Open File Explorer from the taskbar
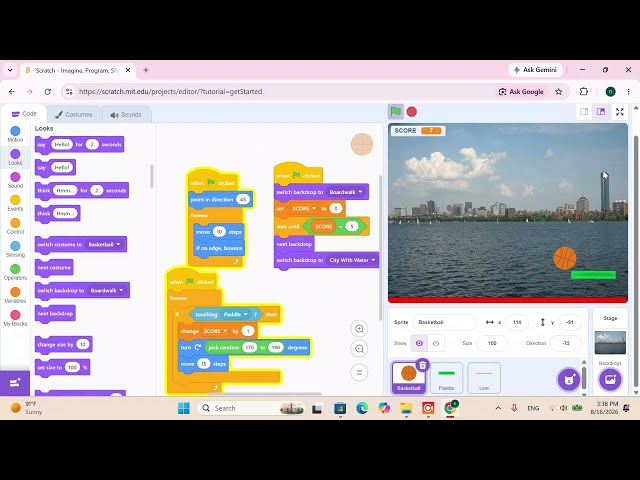Screen dimensions: 640x480 click(406, 408)
